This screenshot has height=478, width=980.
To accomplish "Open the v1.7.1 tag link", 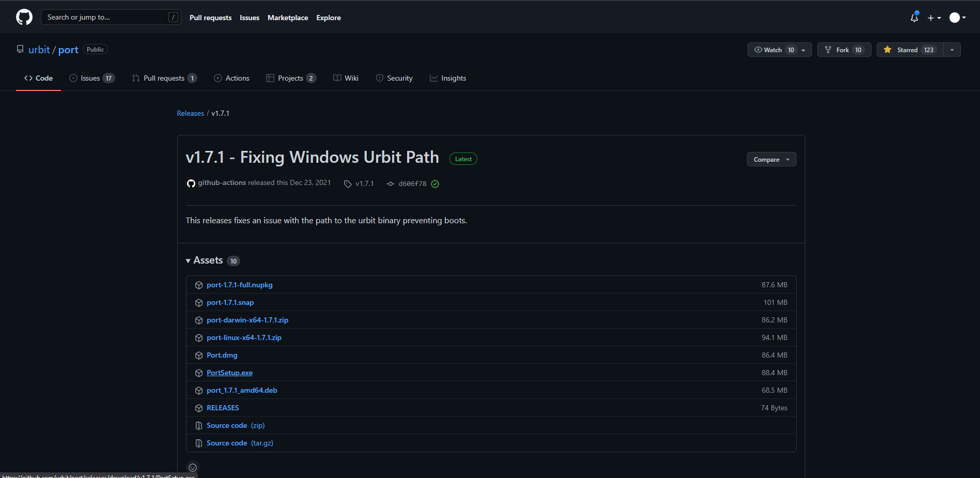I will point(364,183).
